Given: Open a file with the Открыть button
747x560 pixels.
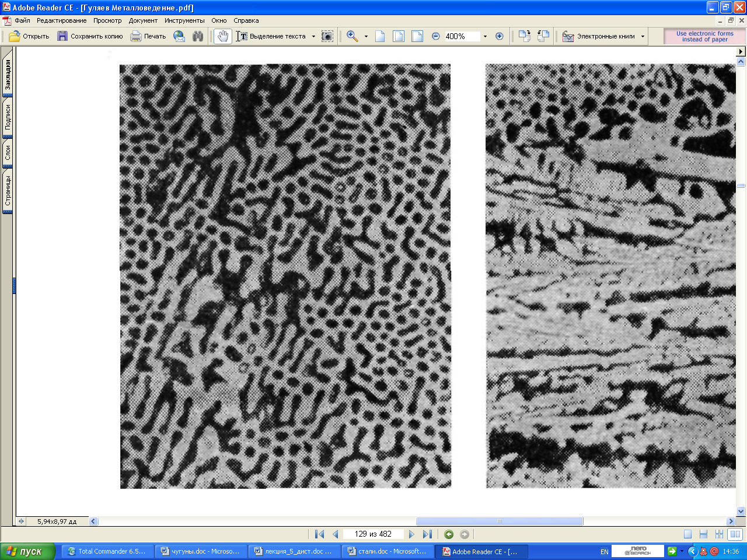Looking at the screenshot, I should pos(29,36).
